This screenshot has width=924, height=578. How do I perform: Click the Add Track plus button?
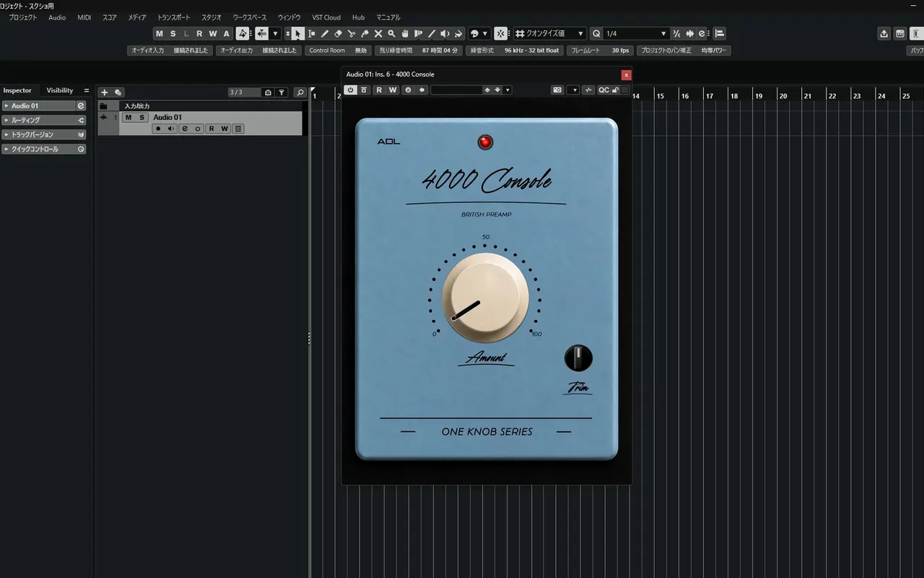click(104, 92)
